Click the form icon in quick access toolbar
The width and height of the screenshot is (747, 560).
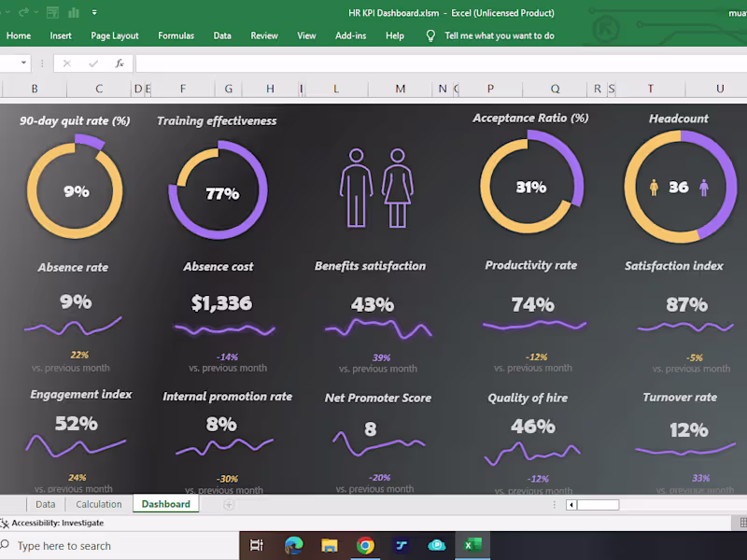(x=52, y=12)
